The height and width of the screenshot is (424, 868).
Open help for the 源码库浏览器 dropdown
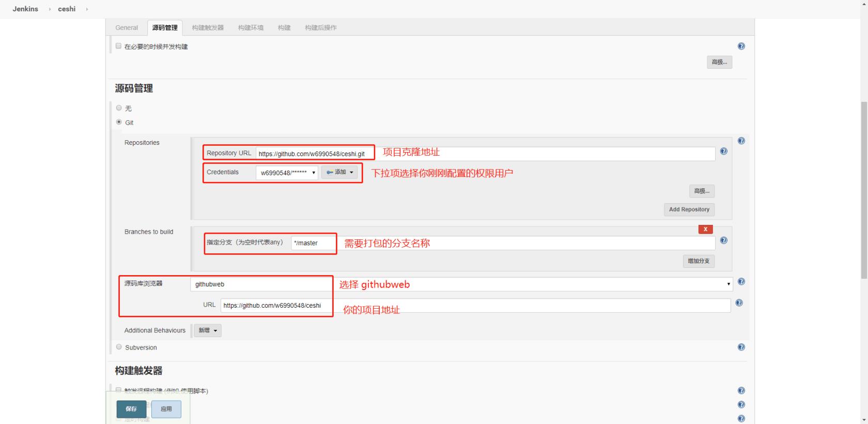tap(741, 281)
